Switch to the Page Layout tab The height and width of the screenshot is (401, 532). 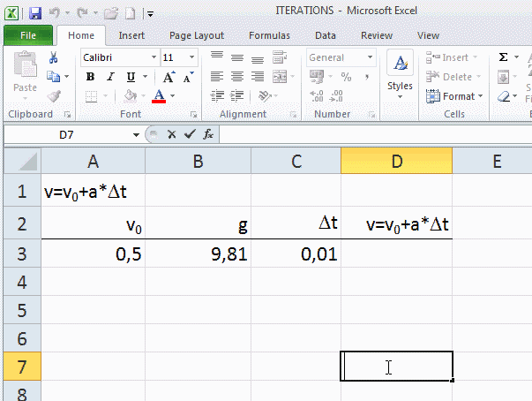[x=197, y=36]
